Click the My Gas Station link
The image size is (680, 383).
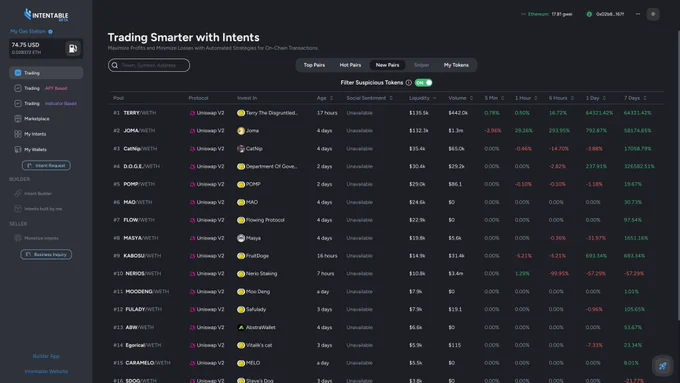click(28, 31)
